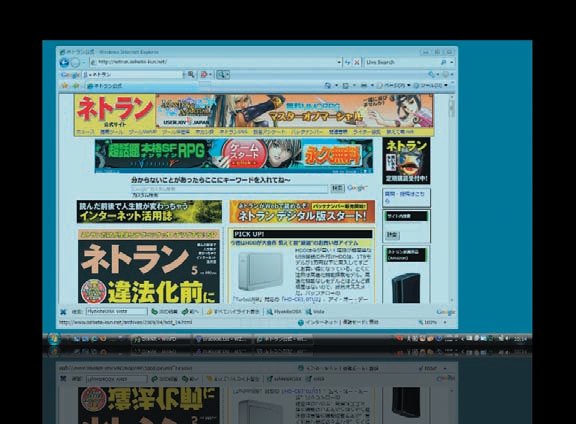This screenshot has height=424, width=576.
Task: Click the address bar URL field
Action: (213, 62)
